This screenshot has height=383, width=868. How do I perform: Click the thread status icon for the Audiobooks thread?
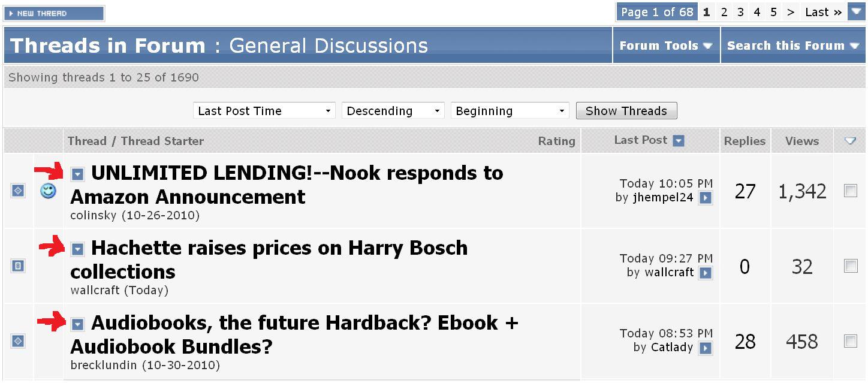(18, 341)
